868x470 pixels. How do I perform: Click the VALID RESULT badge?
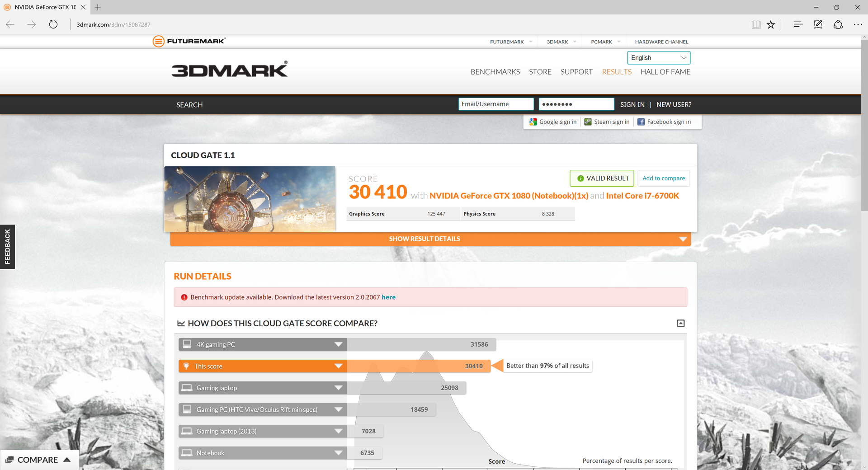[602, 178]
